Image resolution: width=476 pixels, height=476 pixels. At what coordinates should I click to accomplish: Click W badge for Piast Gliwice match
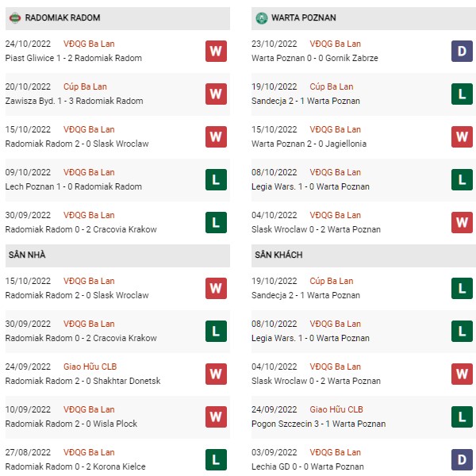215,51
